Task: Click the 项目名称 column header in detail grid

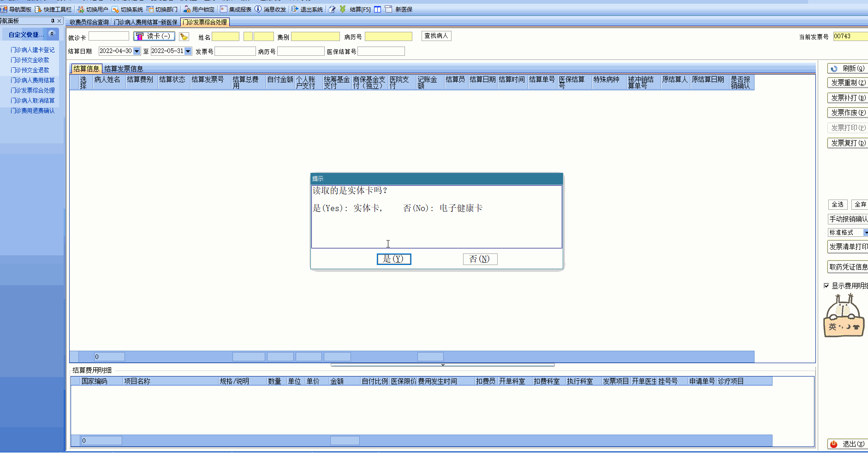Action: pos(170,381)
